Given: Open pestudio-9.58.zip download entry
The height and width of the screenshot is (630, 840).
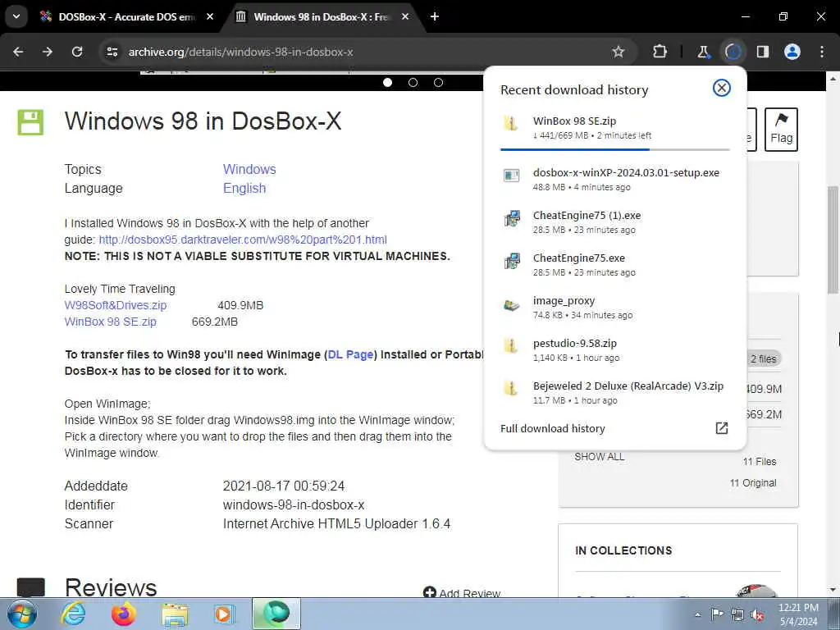Looking at the screenshot, I should [x=614, y=349].
